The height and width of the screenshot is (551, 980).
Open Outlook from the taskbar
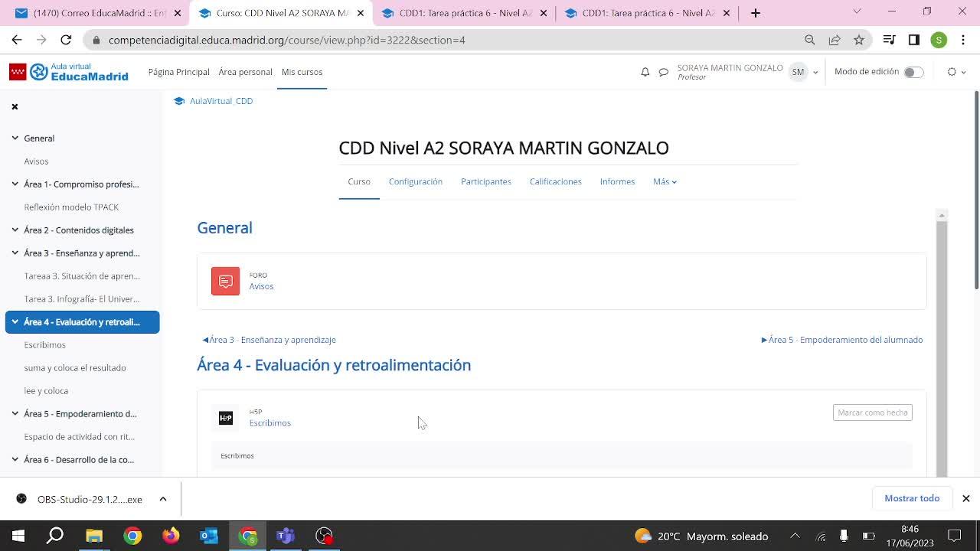(209, 536)
